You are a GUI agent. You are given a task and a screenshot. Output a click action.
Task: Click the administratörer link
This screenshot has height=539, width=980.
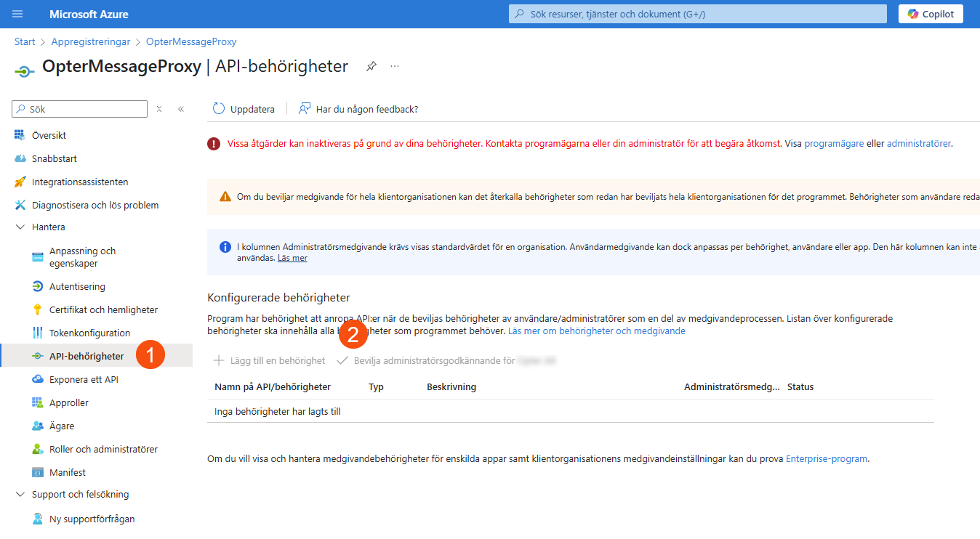[x=918, y=144]
